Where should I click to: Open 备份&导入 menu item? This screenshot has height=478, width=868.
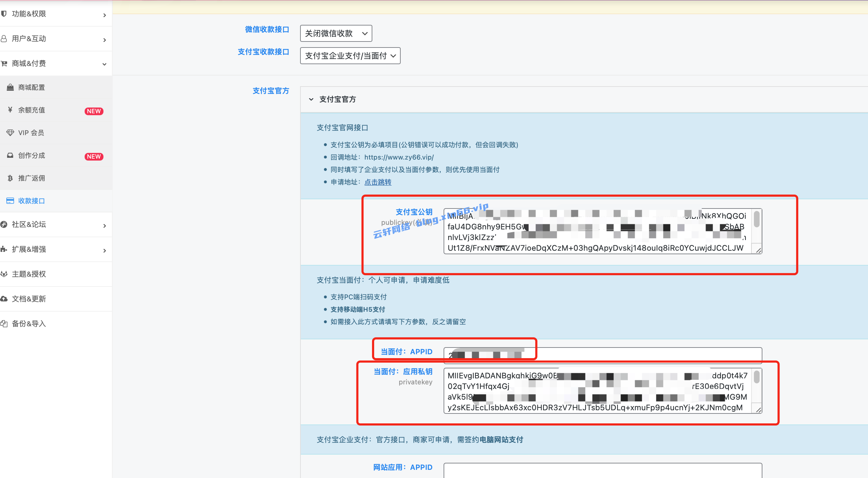point(56,324)
